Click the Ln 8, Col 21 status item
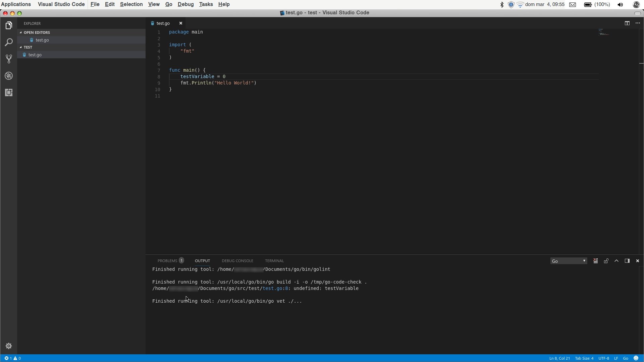 coord(559,358)
